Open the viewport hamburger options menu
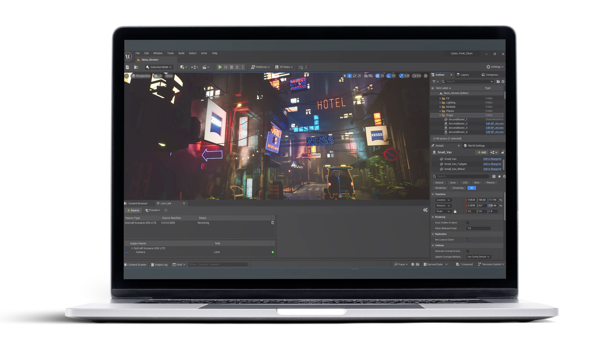This screenshot has width=616, height=364. point(127,76)
